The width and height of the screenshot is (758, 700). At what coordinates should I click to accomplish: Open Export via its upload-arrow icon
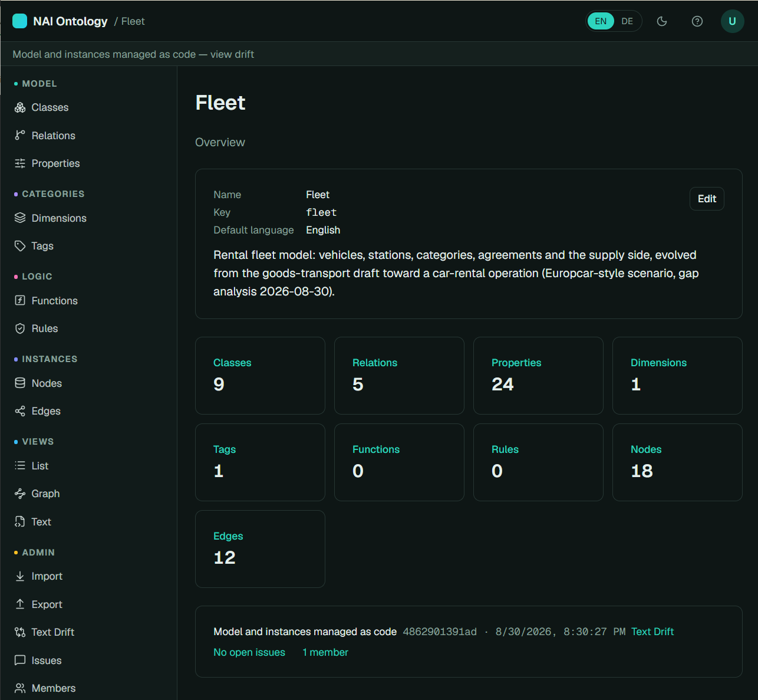pos(20,604)
